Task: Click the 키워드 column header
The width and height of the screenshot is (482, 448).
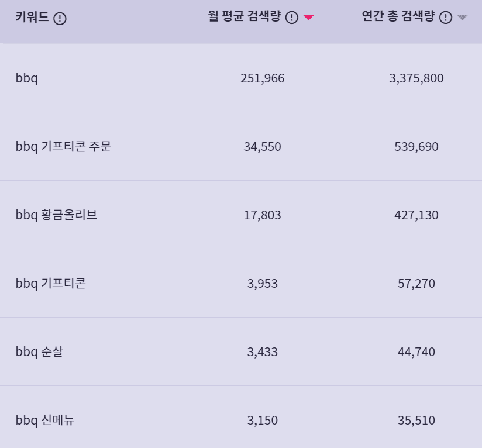Action: coord(32,16)
